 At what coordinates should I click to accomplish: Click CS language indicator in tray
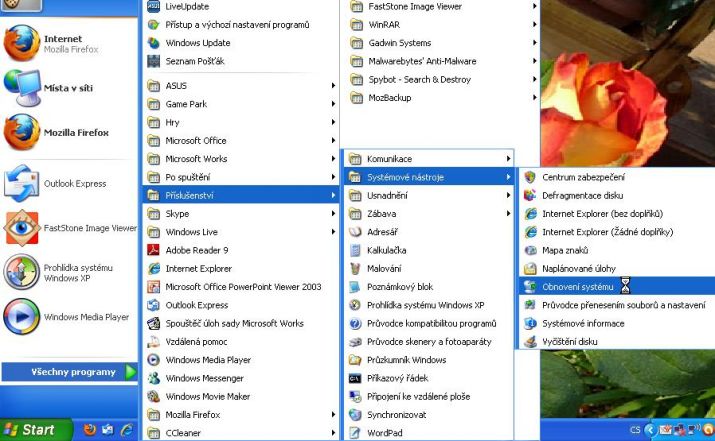pyautogui.click(x=635, y=430)
